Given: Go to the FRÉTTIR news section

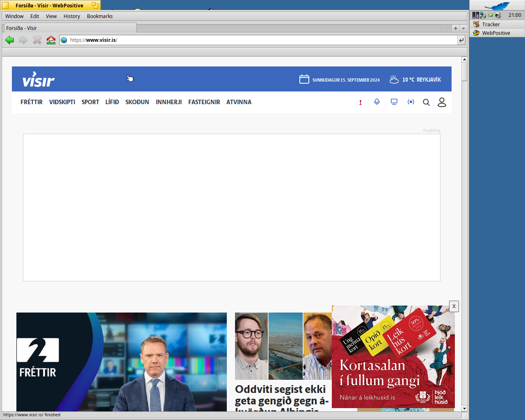Looking at the screenshot, I should point(32,102).
